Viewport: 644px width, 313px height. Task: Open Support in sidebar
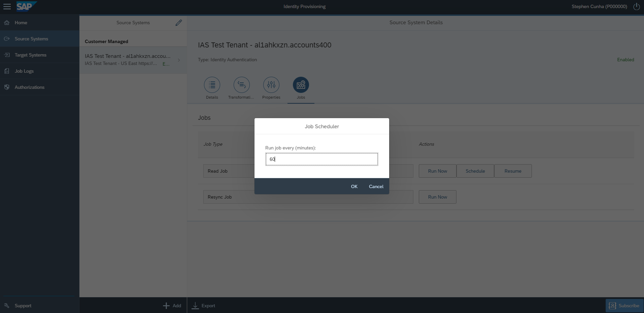[x=40, y=306]
